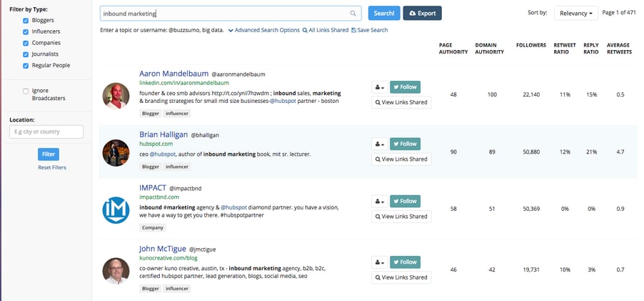644x301 pixels.
Task: Click Save Search disk icon link
Action: [x=369, y=30]
